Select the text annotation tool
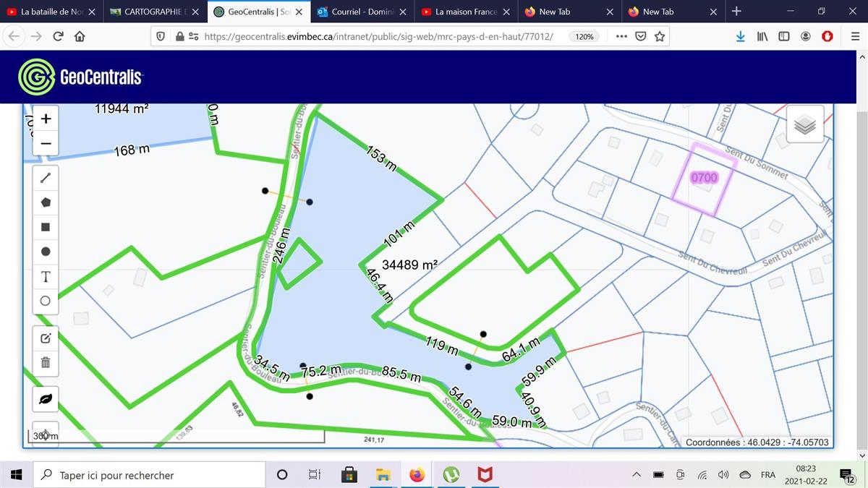868x488 pixels. pyautogui.click(x=46, y=276)
